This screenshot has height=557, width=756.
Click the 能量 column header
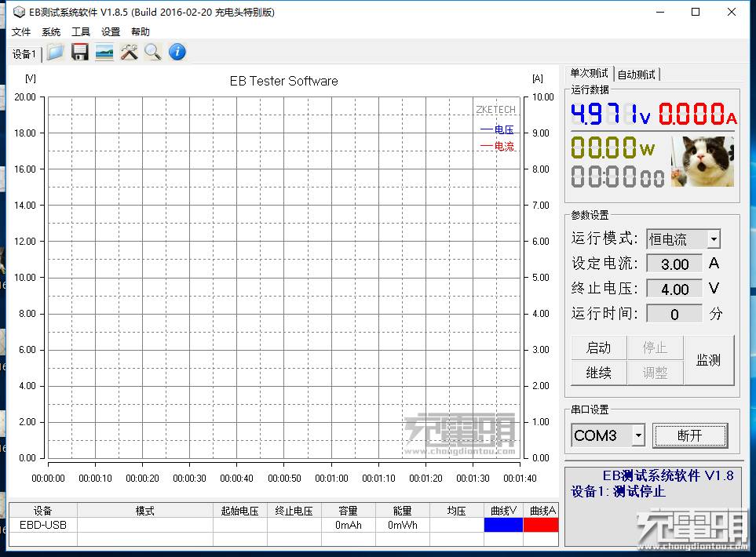[x=402, y=511]
